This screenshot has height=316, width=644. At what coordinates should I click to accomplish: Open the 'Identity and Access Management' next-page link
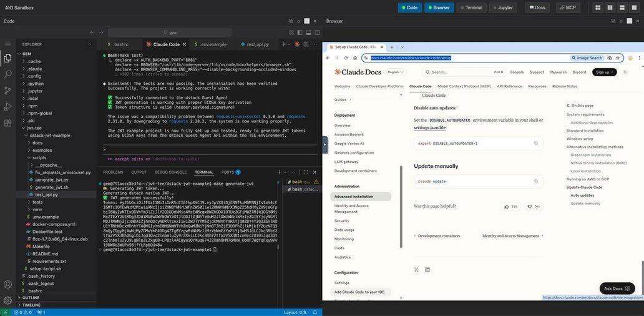(x=512, y=236)
